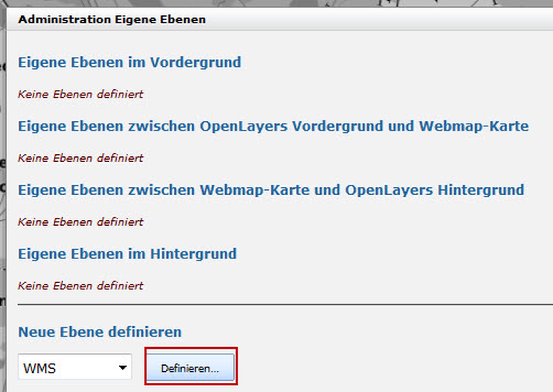Image resolution: width=553 pixels, height=392 pixels.
Task: Click 'Keine Ebenen definiert' below Webmap-Karte heading
Action: coord(80,158)
